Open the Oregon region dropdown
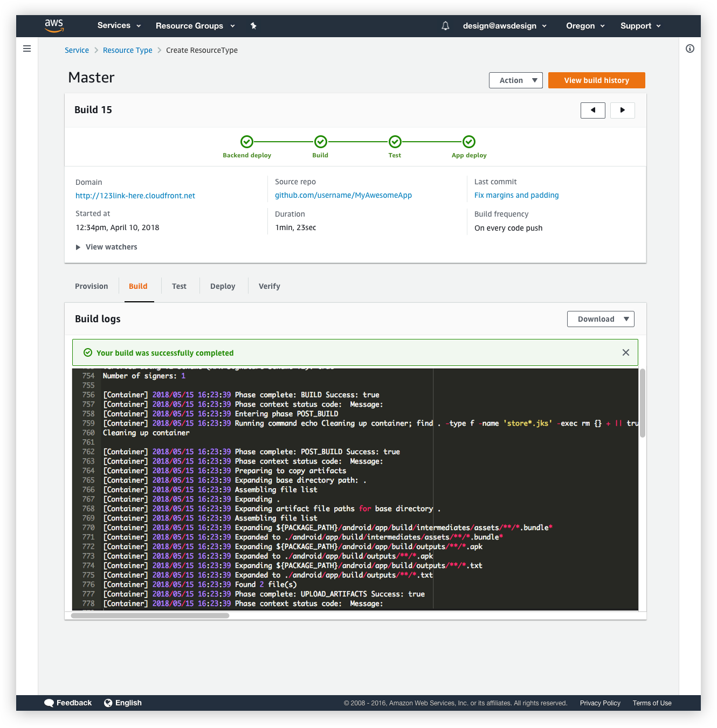This screenshot has height=728, width=717. 585,26
